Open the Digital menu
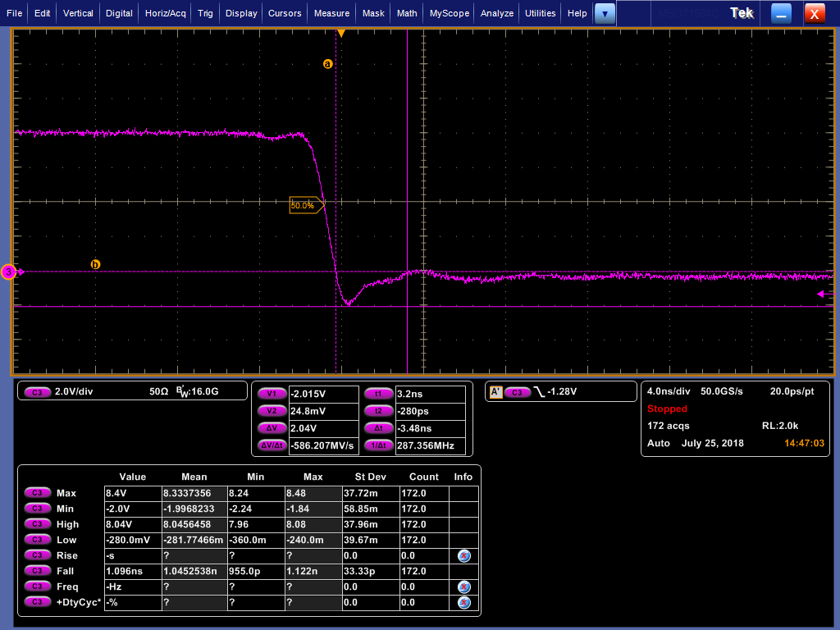840x630 pixels. [119, 13]
